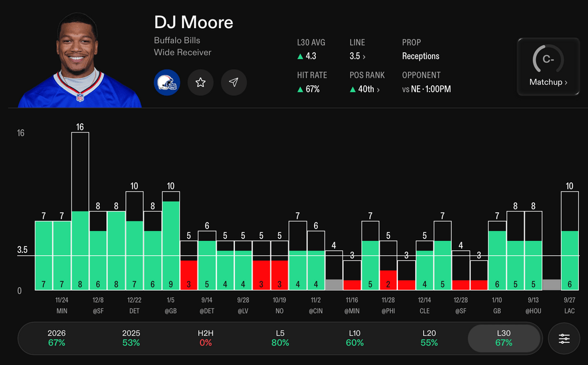This screenshot has width=588, height=365.
Task: Switch to the L10 60% tab
Action: (x=354, y=338)
